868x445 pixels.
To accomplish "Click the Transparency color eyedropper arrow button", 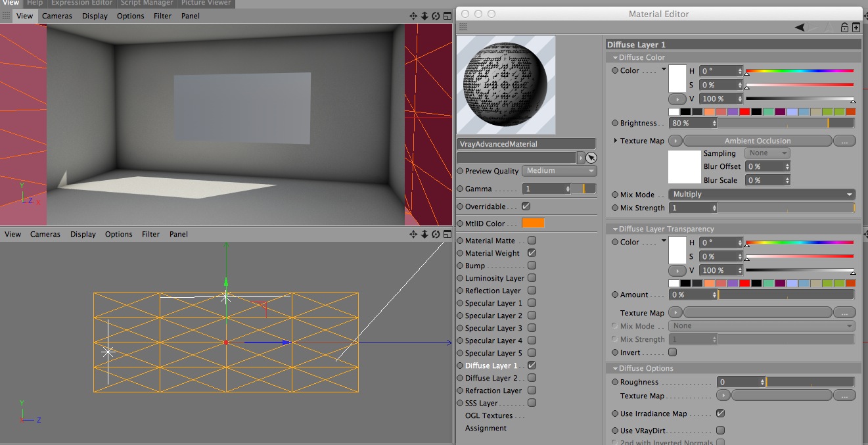I will (677, 270).
